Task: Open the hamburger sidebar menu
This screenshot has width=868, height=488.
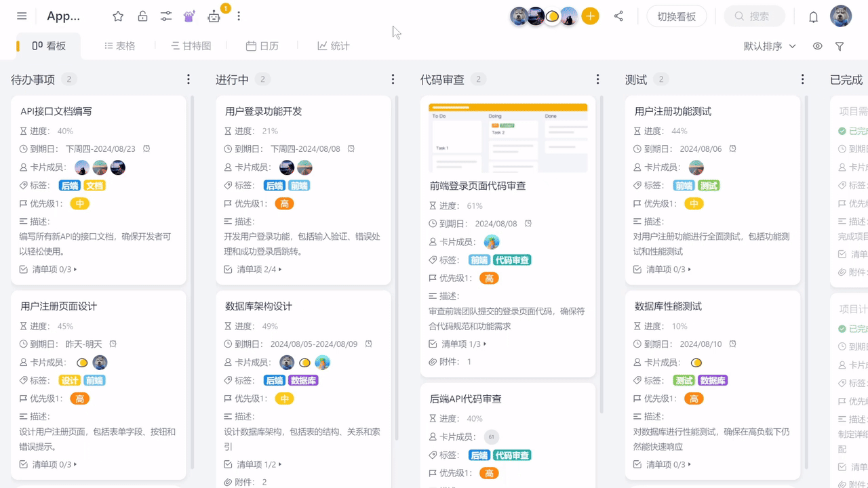Action: [x=22, y=16]
